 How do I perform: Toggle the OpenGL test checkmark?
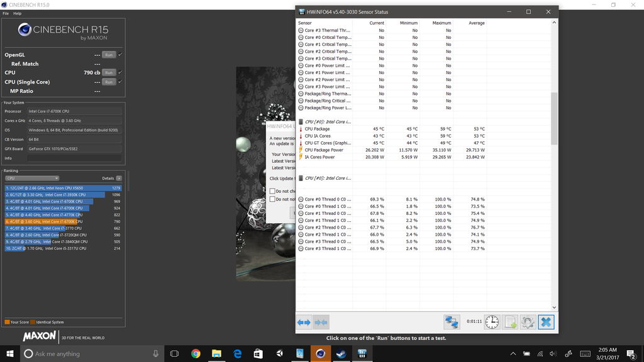click(x=120, y=55)
